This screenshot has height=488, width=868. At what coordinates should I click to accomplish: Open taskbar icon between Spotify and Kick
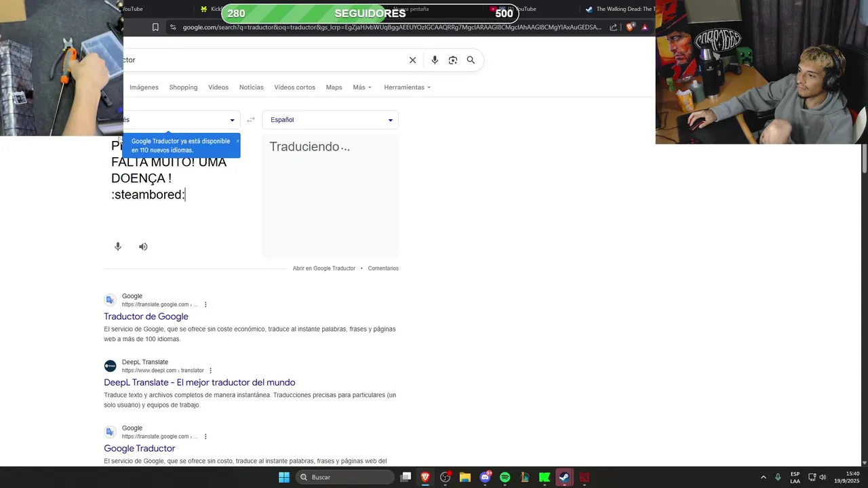pos(525,477)
